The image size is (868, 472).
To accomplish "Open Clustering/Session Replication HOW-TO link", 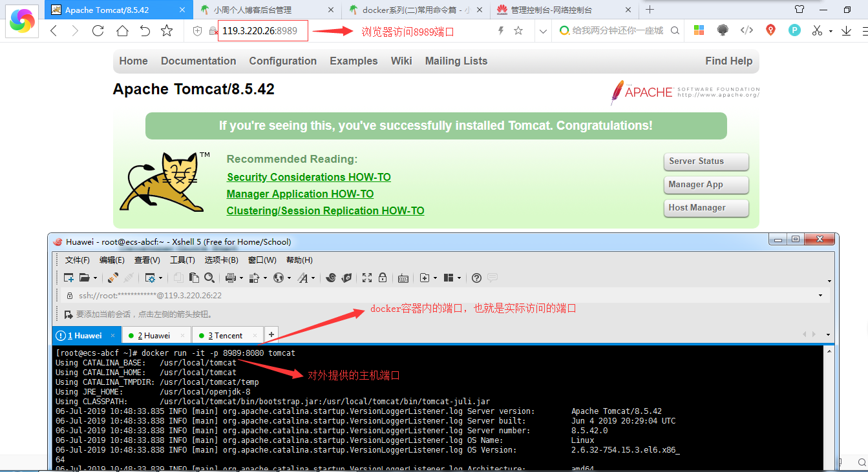I will pyautogui.click(x=325, y=210).
